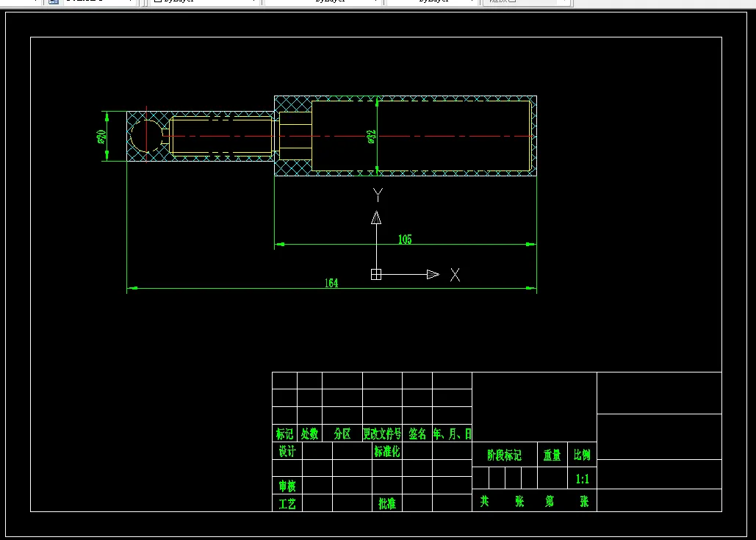756x540 pixels.
Task: Select the 审核 label in title block
Action: tap(287, 486)
